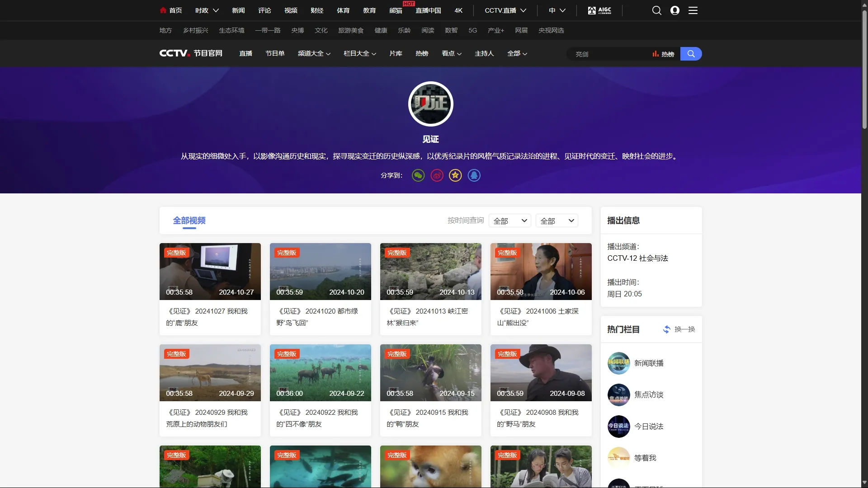Click the 热榜 chart icon in search box
The image size is (868, 488).
(656, 54)
